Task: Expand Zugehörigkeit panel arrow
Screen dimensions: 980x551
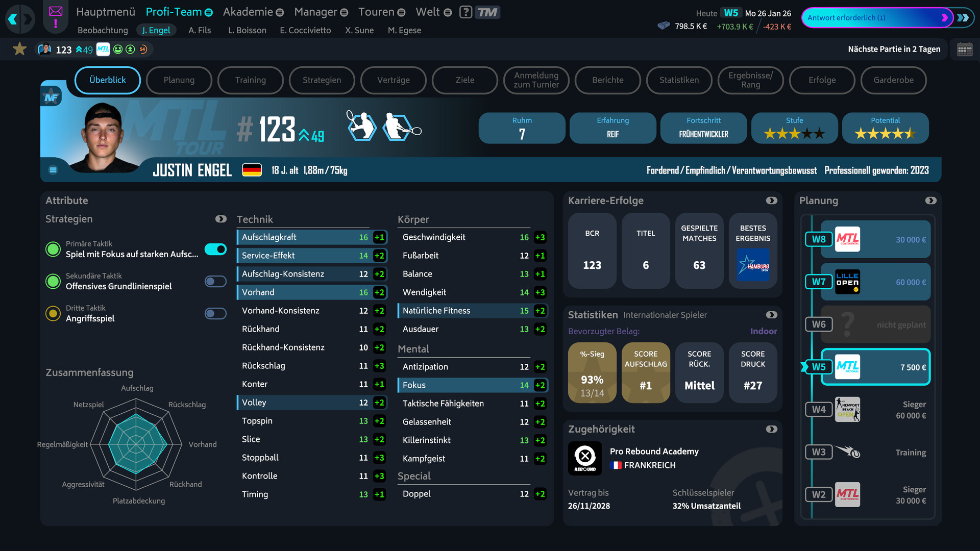Action: point(771,429)
